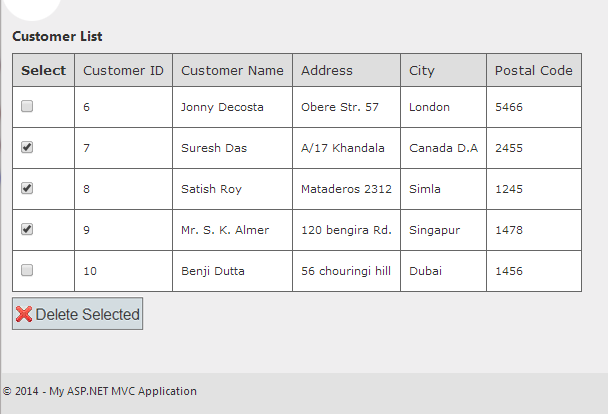Click the Postal Code column header

pos(533,71)
